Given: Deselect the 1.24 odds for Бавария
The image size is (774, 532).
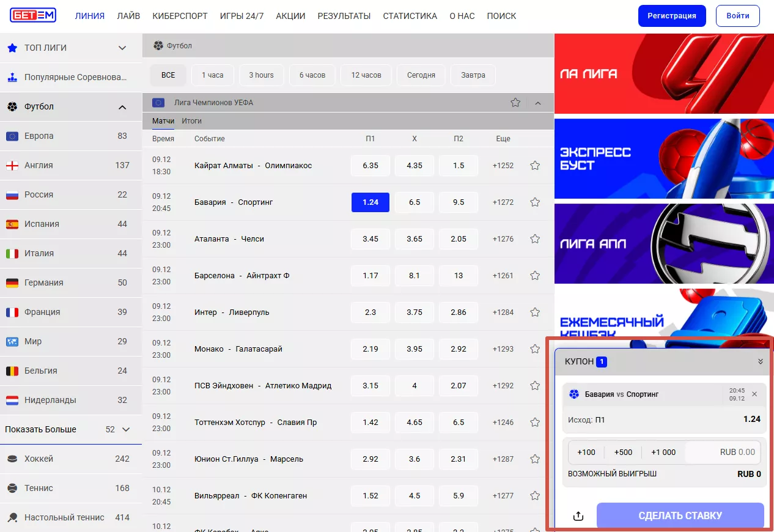Looking at the screenshot, I should pyautogui.click(x=370, y=202).
